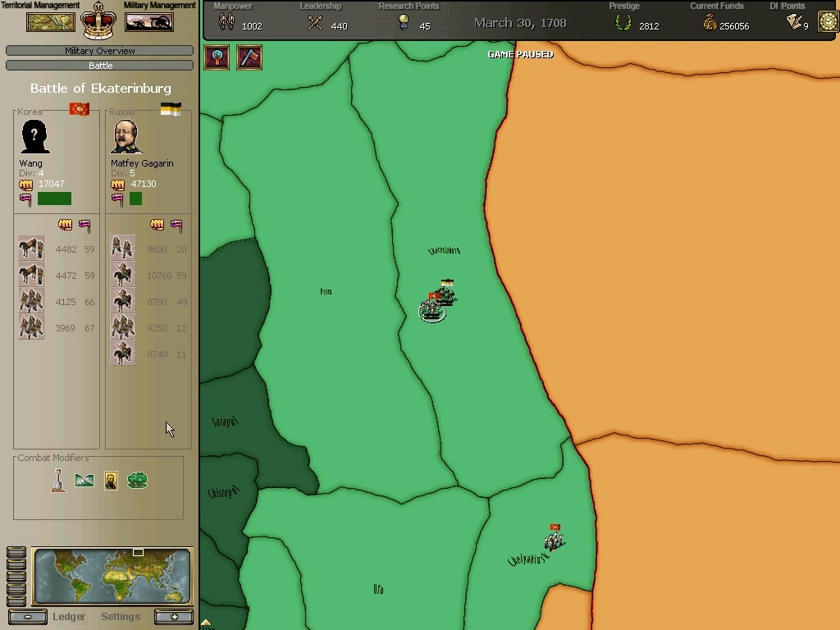The width and height of the screenshot is (840, 630).
Task: Click the leader portrait modifier icon
Action: pos(111,481)
